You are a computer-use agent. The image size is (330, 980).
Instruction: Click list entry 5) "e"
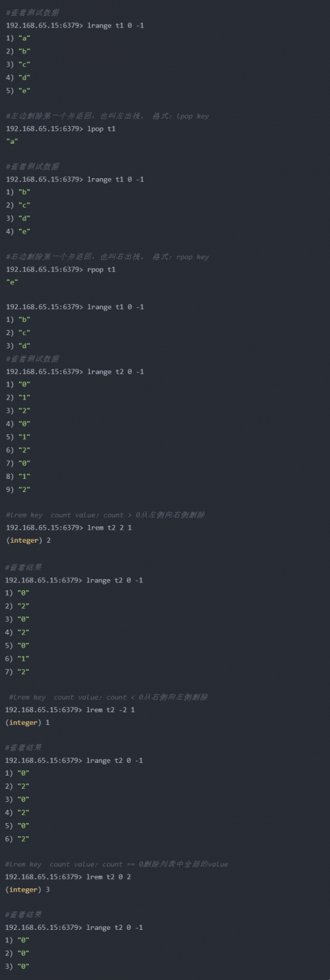tap(18, 90)
